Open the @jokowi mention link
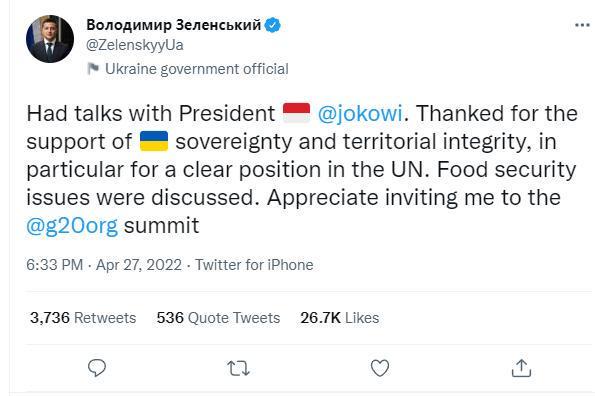Image resolution: width=595 pixels, height=396 pixels. tap(360, 113)
